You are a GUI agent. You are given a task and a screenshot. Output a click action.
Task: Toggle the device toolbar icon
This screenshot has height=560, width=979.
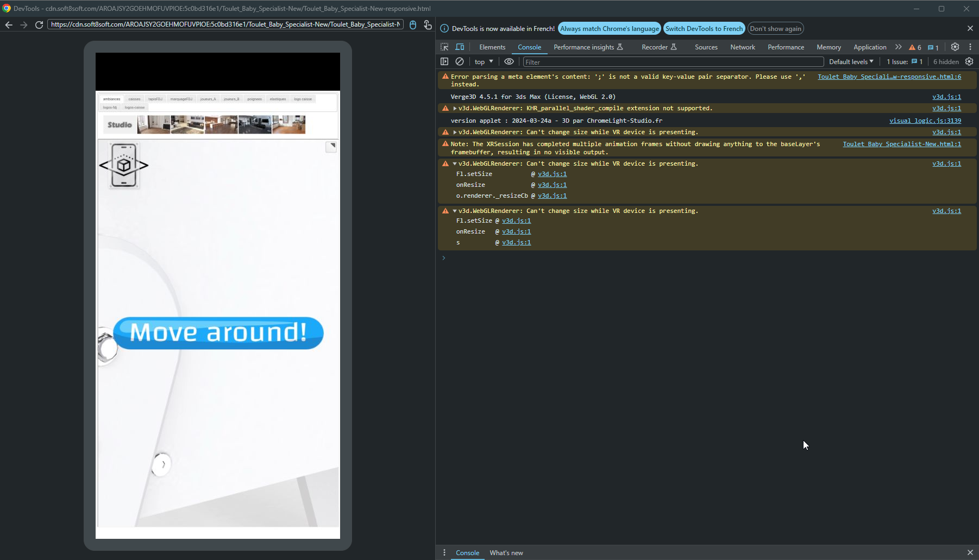click(460, 47)
